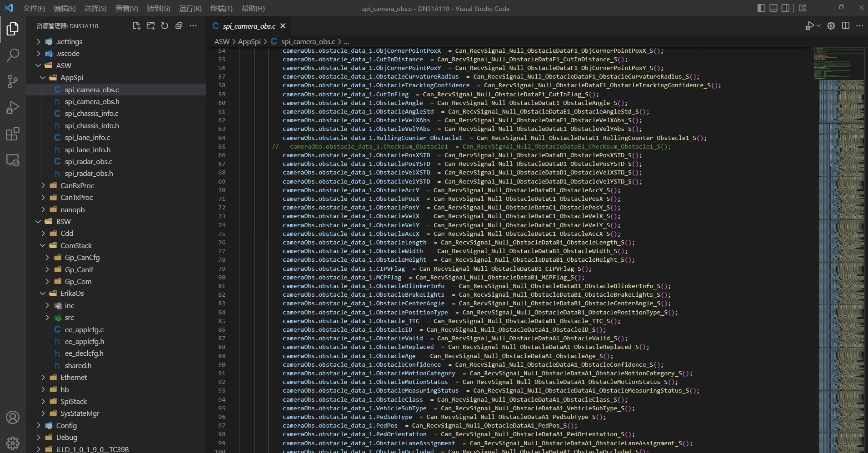Open the 转到(G) menu

[x=159, y=8]
